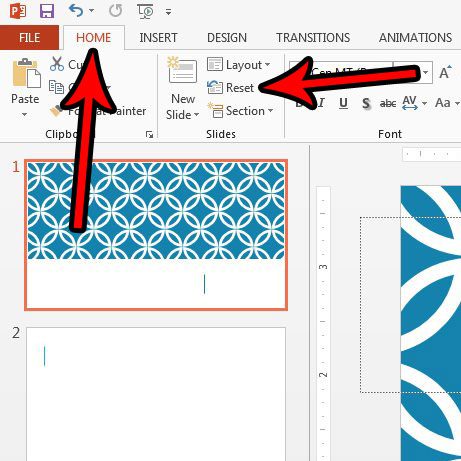Select slide 1 thumbnail with circle pattern
The width and height of the screenshot is (461, 461).
(x=156, y=235)
